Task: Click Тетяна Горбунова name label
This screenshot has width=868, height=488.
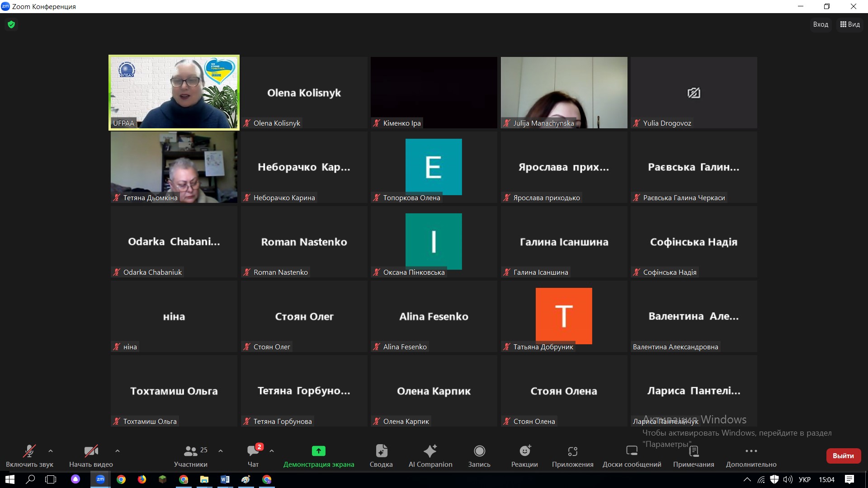Action: [283, 421]
